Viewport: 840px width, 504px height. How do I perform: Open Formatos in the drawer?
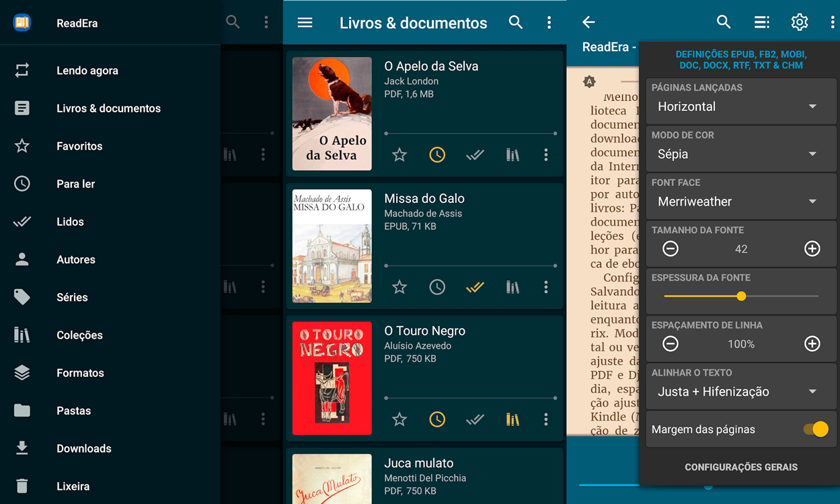click(110, 373)
